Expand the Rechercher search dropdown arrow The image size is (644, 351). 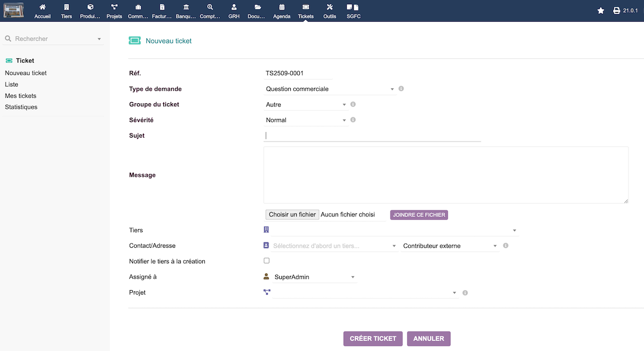pyautogui.click(x=99, y=39)
